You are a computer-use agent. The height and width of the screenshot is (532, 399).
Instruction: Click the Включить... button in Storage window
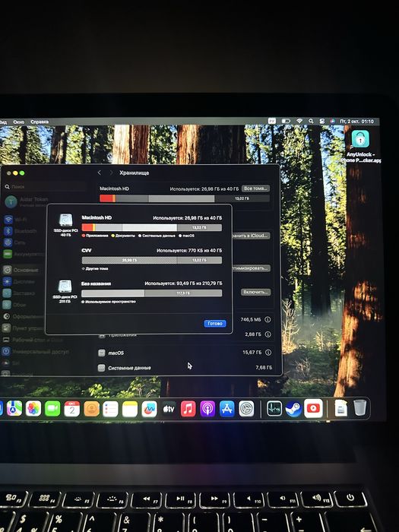pyautogui.click(x=256, y=292)
